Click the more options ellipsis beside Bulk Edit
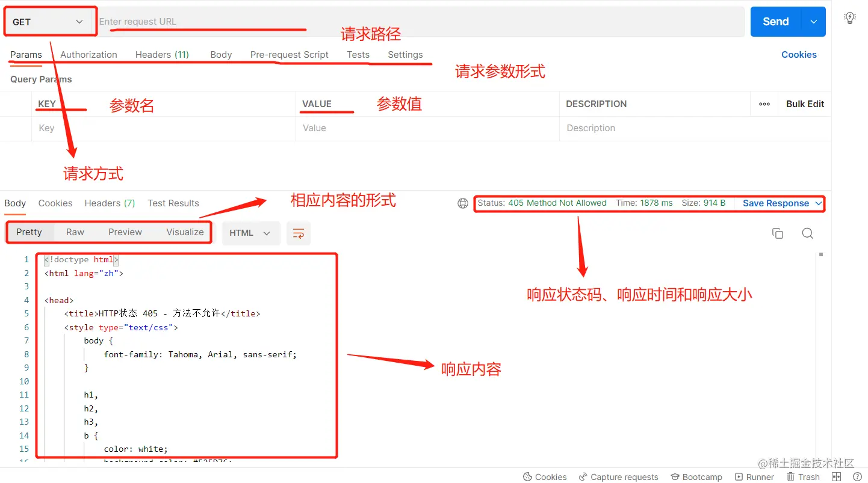This screenshot has height=483, width=868. click(x=764, y=103)
